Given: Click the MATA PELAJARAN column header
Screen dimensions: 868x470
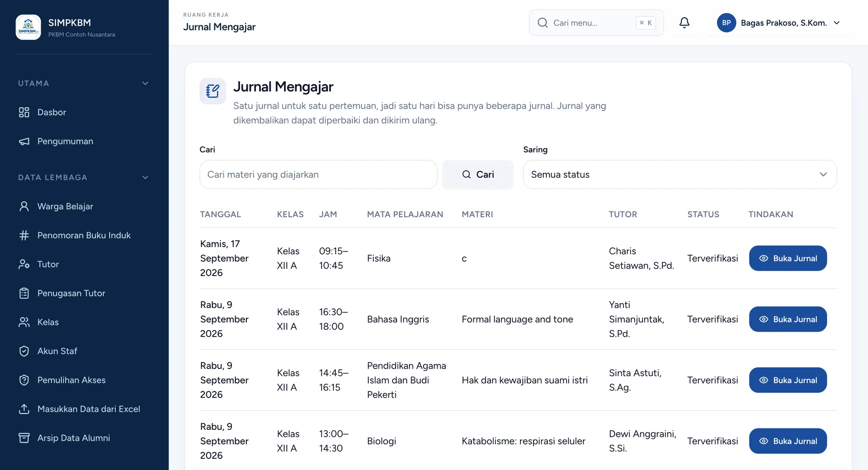Looking at the screenshot, I should click(x=405, y=214).
